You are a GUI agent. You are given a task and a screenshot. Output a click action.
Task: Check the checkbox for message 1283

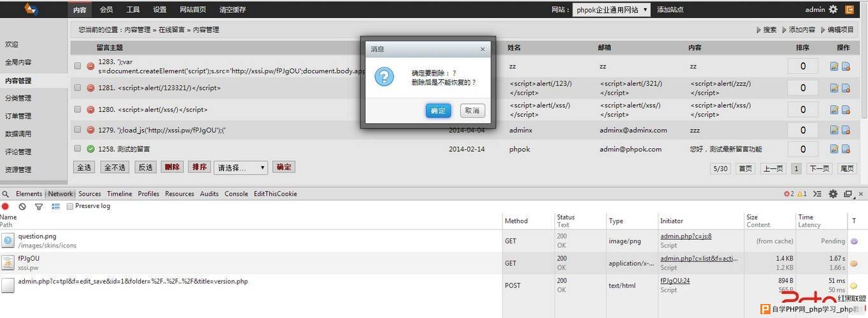[x=77, y=66]
